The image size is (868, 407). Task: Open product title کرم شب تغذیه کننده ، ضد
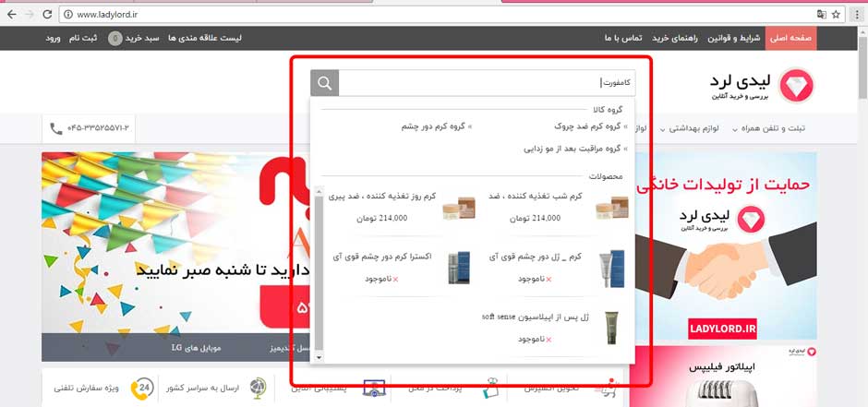pyautogui.click(x=536, y=197)
